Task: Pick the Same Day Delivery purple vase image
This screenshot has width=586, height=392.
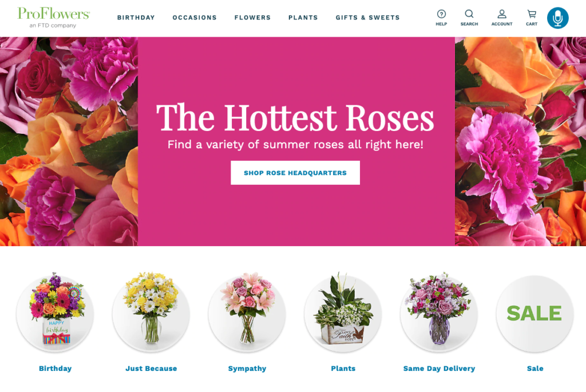Action: (439, 311)
